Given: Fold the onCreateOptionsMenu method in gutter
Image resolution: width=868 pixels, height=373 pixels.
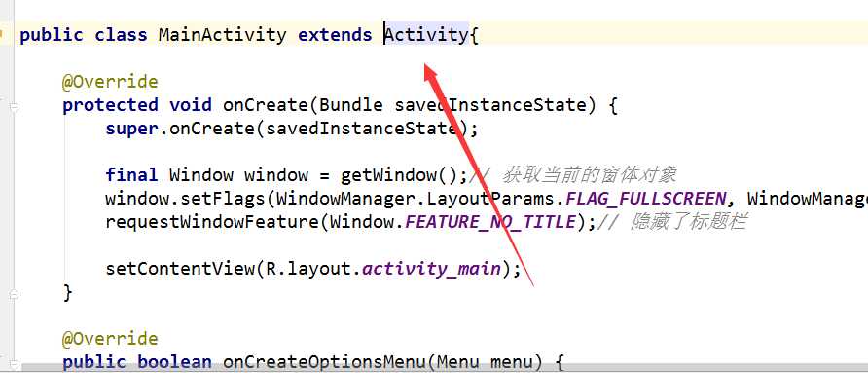Looking at the screenshot, I should [14, 364].
